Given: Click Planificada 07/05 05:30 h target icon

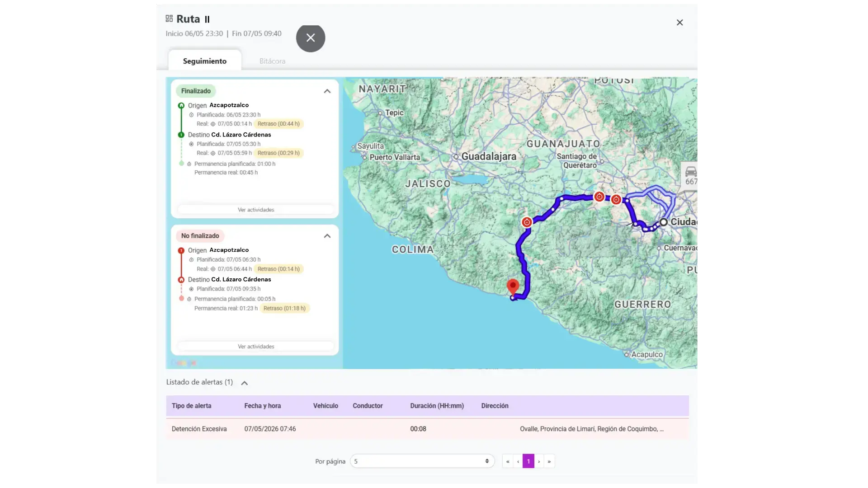Looking at the screenshot, I should point(191,144).
